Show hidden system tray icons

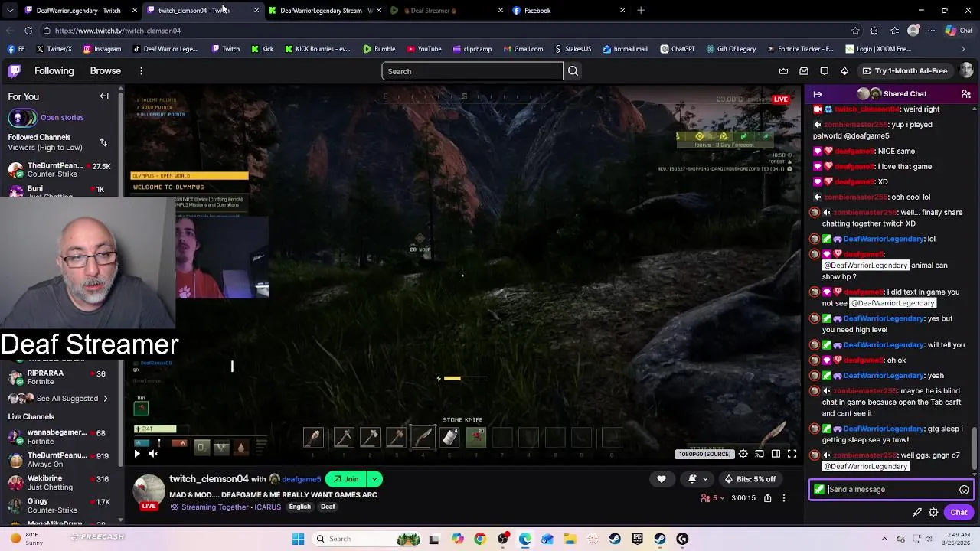pos(885,539)
